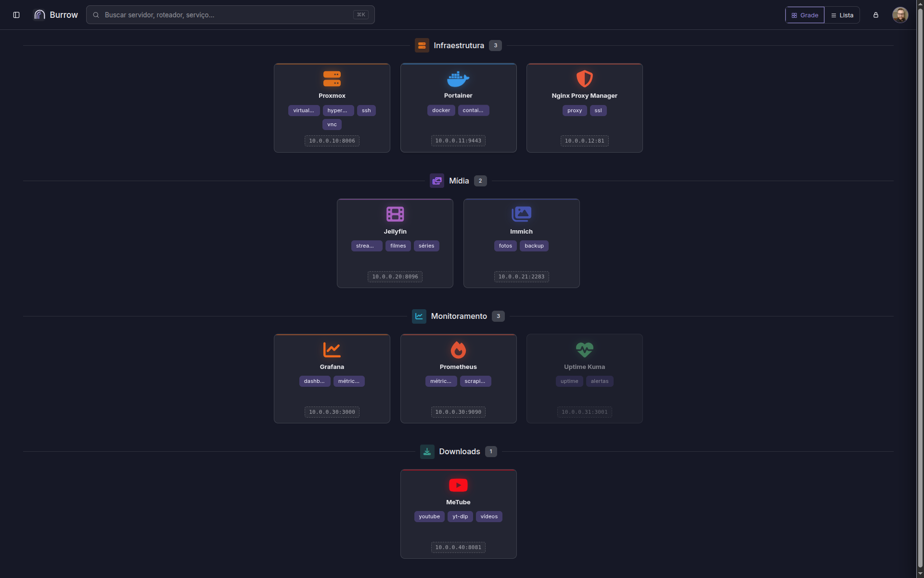This screenshot has width=924, height=578.
Task: Click the Prometheus flame icon
Action: [x=458, y=350]
